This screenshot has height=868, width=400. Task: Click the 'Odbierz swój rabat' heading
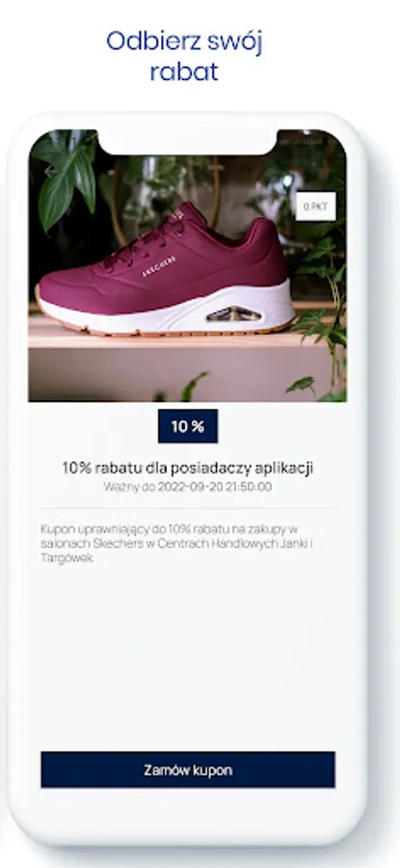(x=184, y=57)
